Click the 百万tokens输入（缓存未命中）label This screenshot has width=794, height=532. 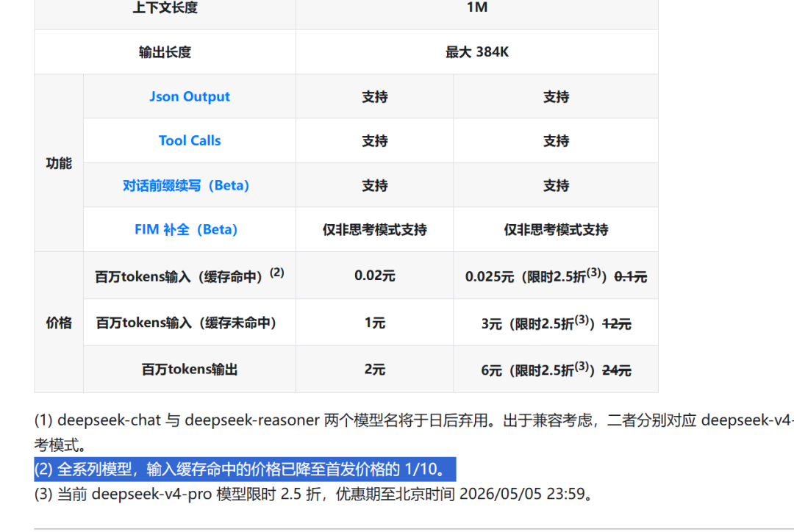tap(186, 323)
